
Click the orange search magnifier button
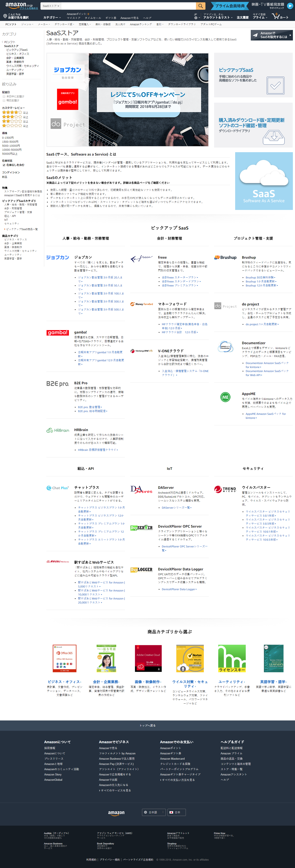(x=201, y=6)
